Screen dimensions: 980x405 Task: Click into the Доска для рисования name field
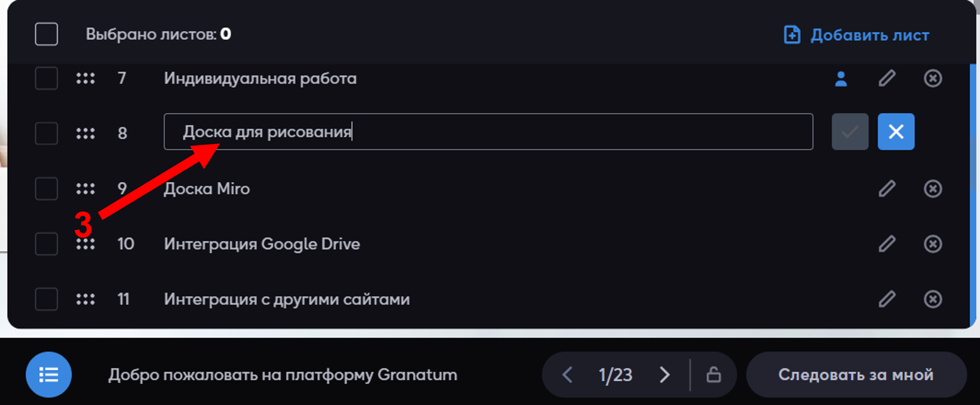[488, 132]
